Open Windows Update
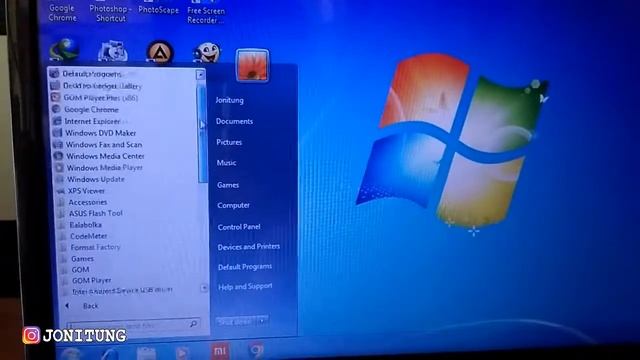This screenshot has height=360, width=640. pos(96,179)
